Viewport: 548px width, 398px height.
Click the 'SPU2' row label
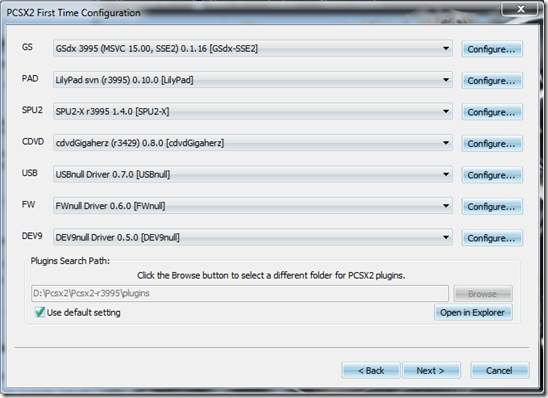[x=32, y=110]
